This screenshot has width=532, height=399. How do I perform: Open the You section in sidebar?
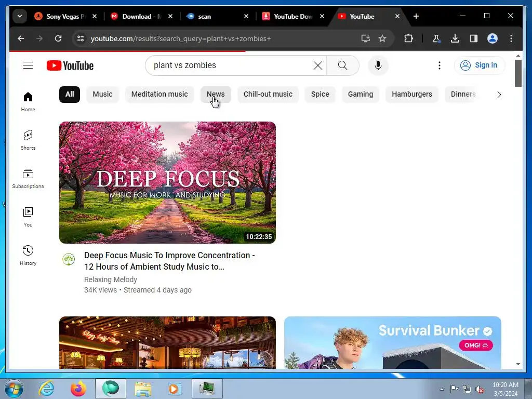coord(28,217)
